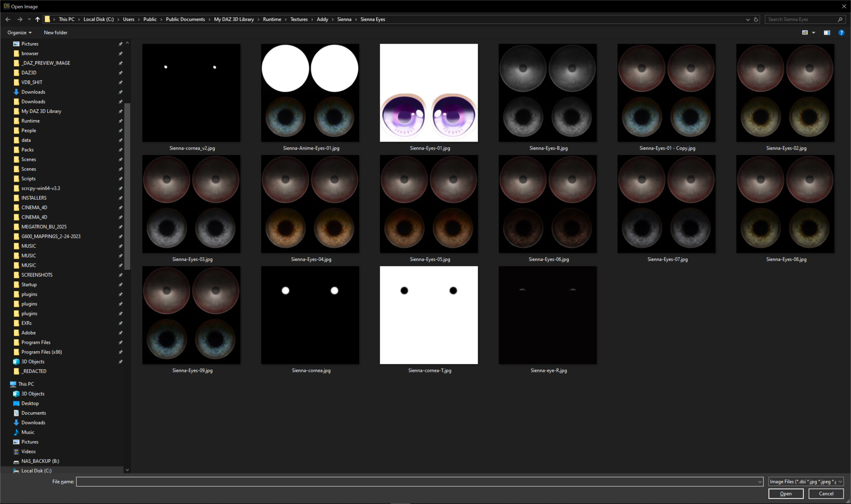Open the File name suggestions dropdown arrow
Screen dimensions: 851x504
click(x=760, y=482)
